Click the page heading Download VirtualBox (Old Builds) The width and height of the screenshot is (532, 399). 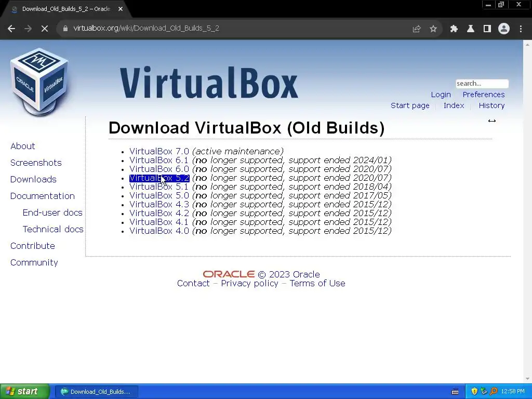coord(247,128)
